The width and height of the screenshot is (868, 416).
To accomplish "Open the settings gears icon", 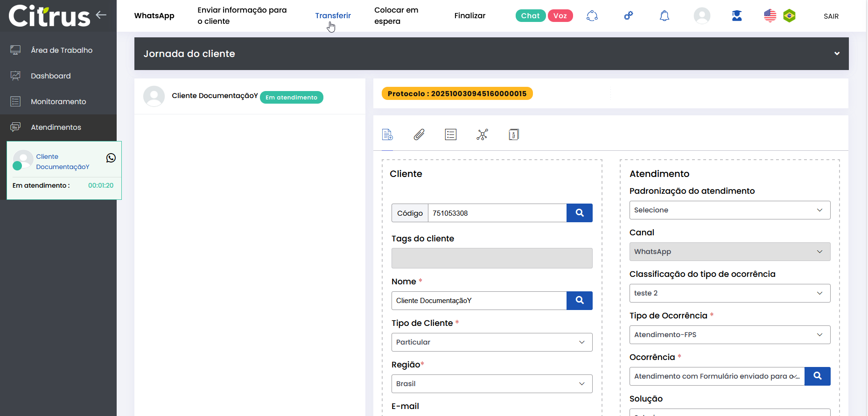I will tap(629, 16).
